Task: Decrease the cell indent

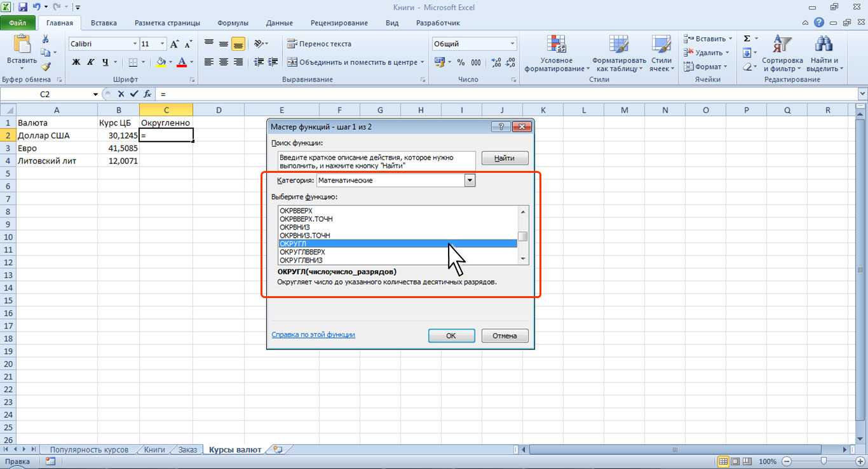Action: [259, 62]
